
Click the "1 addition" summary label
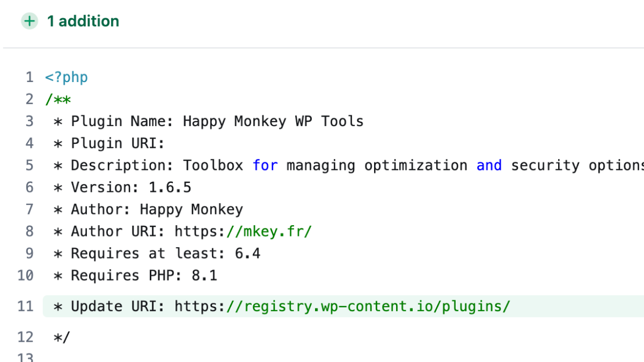[x=83, y=21]
